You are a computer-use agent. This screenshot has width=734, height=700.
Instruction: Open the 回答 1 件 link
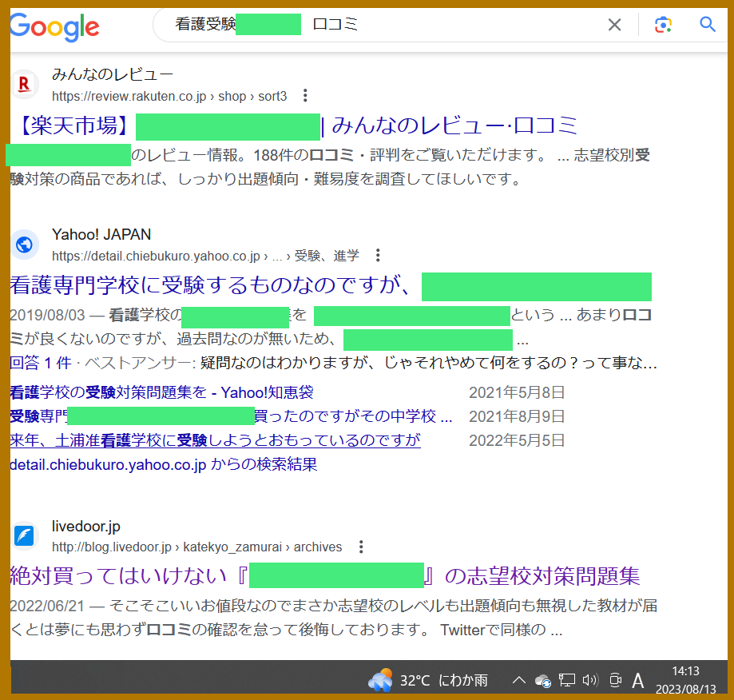40,363
